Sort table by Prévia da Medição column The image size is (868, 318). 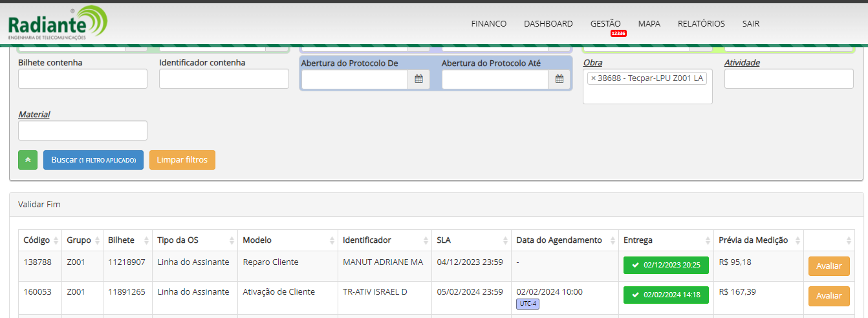(758, 240)
